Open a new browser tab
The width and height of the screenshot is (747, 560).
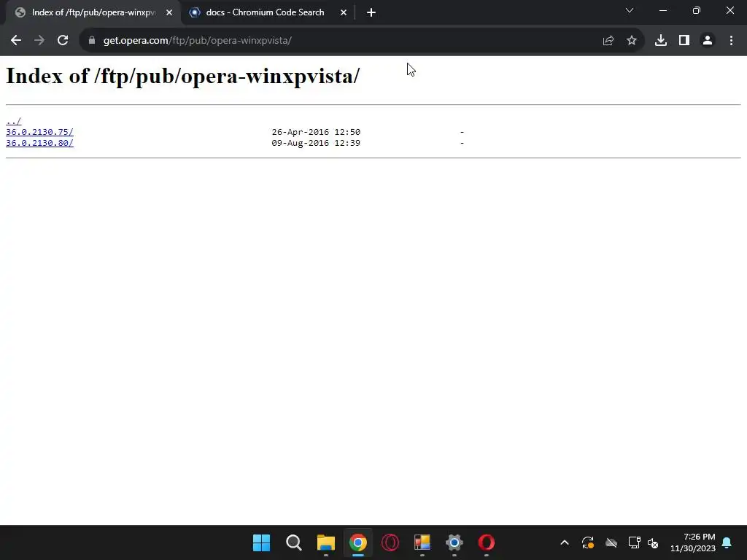pyautogui.click(x=371, y=12)
